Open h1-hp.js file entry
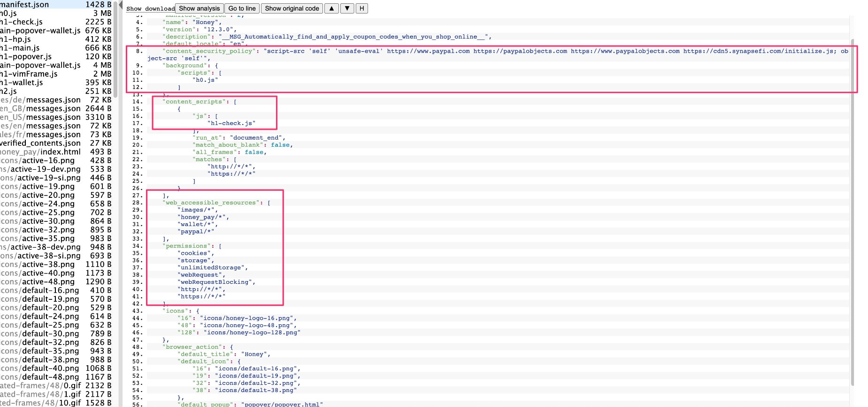 [56, 39]
